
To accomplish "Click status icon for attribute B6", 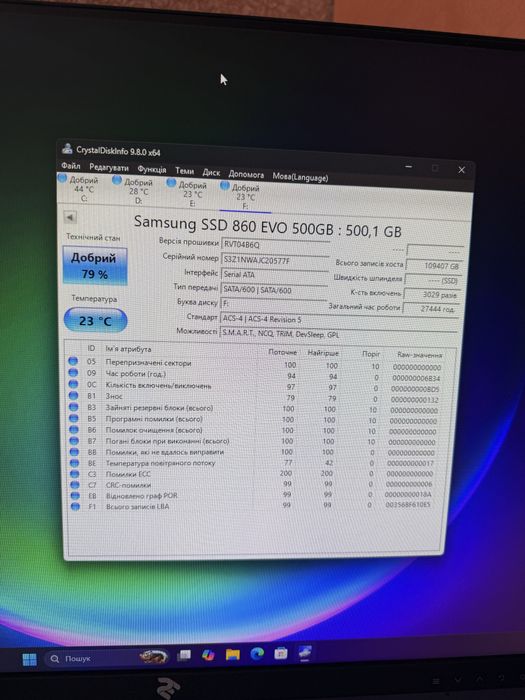I will (74, 429).
